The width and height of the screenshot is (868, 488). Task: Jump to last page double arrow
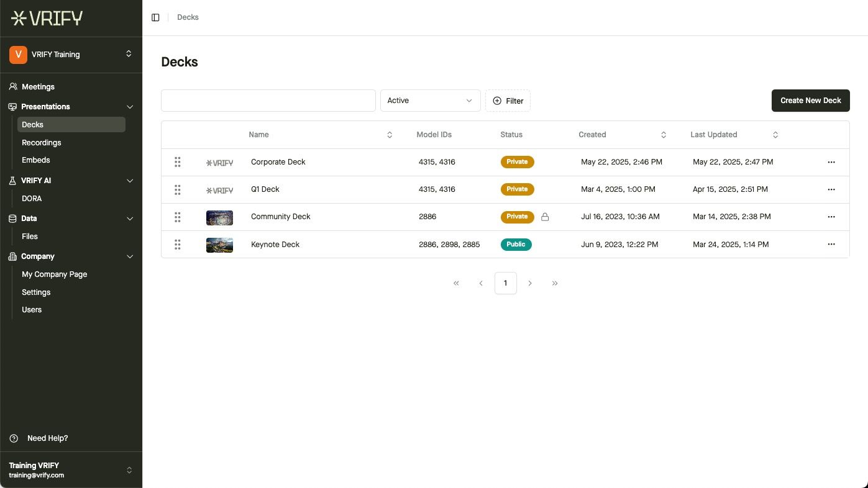click(555, 283)
